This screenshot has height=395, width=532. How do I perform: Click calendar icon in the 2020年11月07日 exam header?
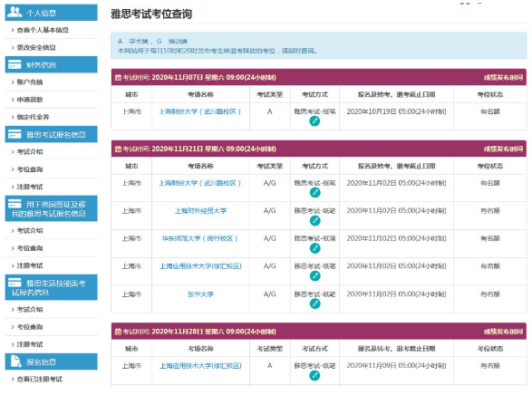point(118,77)
